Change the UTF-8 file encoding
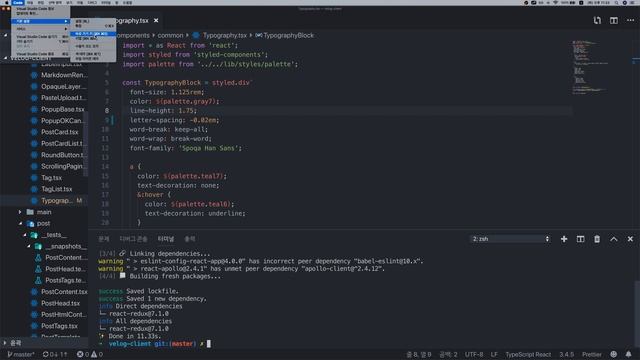640x360 pixels. (474, 354)
